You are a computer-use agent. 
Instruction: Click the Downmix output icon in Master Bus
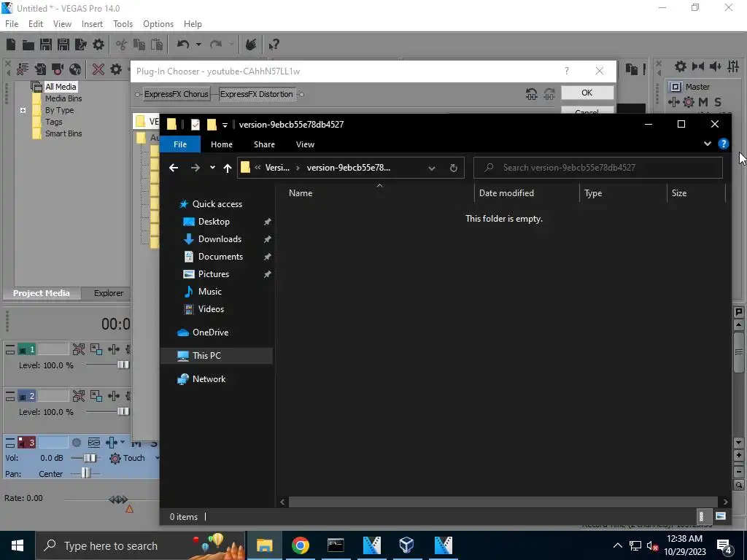(698, 66)
